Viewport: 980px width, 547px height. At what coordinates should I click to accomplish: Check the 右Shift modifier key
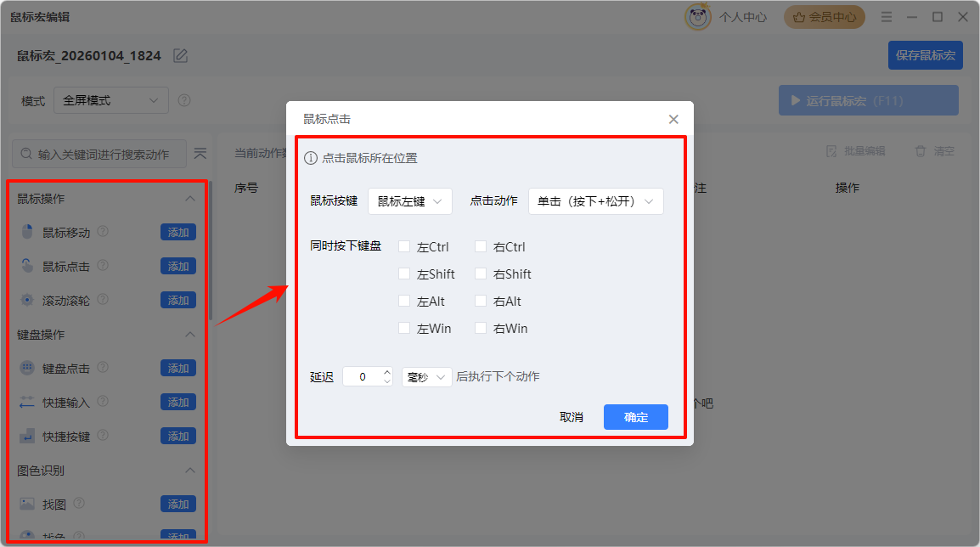click(x=481, y=273)
